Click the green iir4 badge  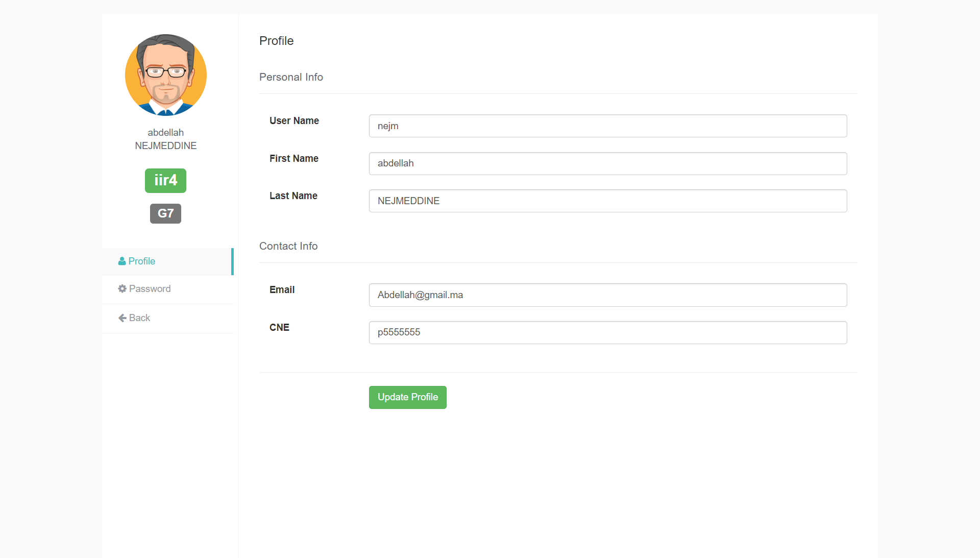click(165, 180)
